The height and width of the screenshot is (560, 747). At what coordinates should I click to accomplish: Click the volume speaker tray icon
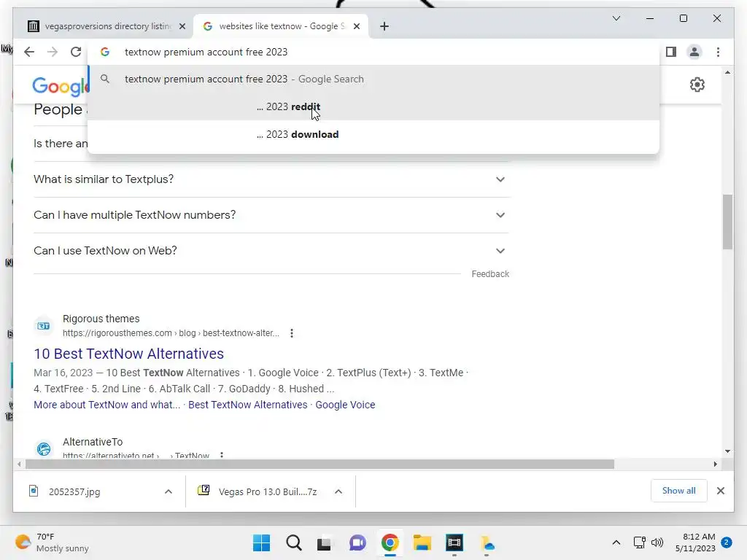coord(657,542)
